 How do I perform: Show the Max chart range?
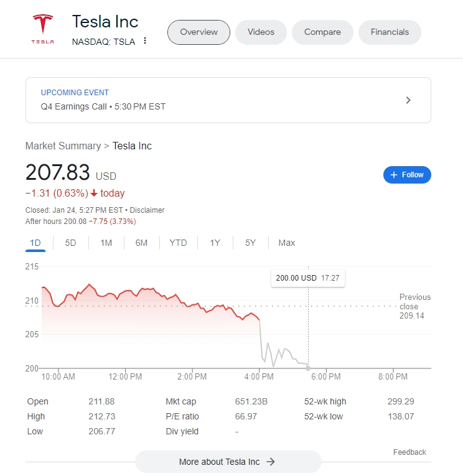(x=287, y=243)
